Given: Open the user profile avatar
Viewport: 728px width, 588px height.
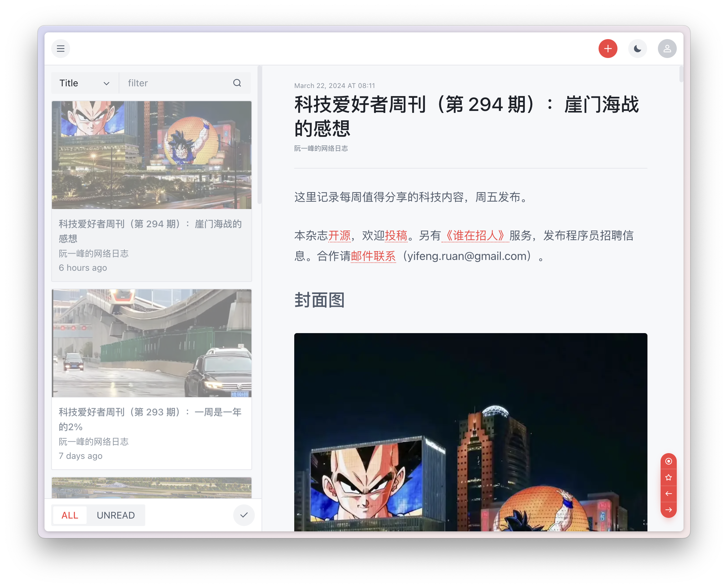Looking at the screenshot, I should tap(667, 49).
